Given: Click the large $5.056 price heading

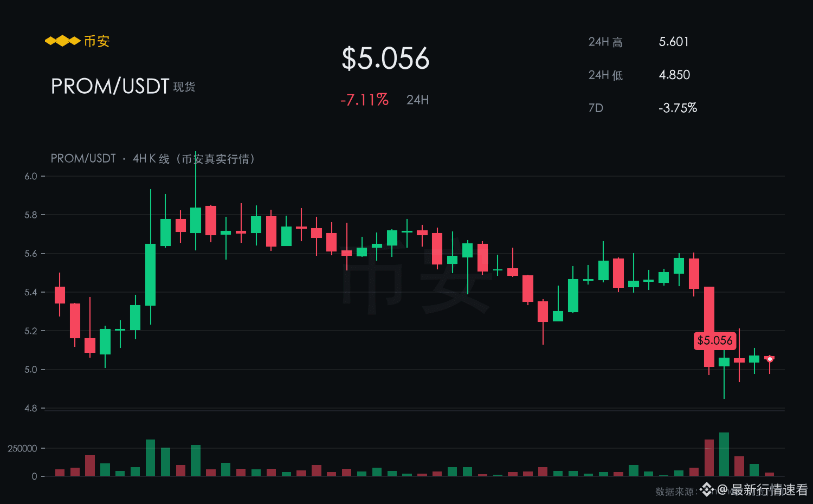Looking at the screenshot, I should [x=385, y=59].
